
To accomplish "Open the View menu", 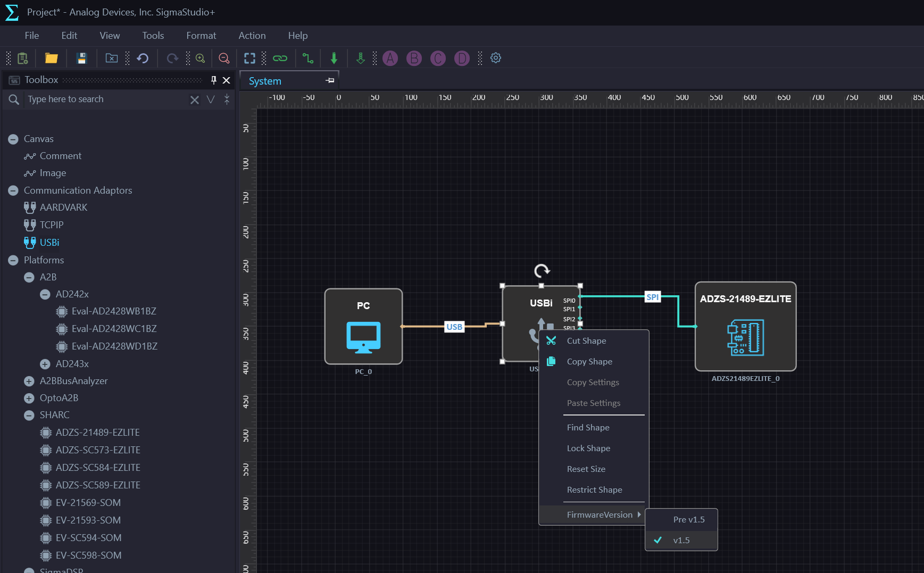I will click(x=110, y=36).
